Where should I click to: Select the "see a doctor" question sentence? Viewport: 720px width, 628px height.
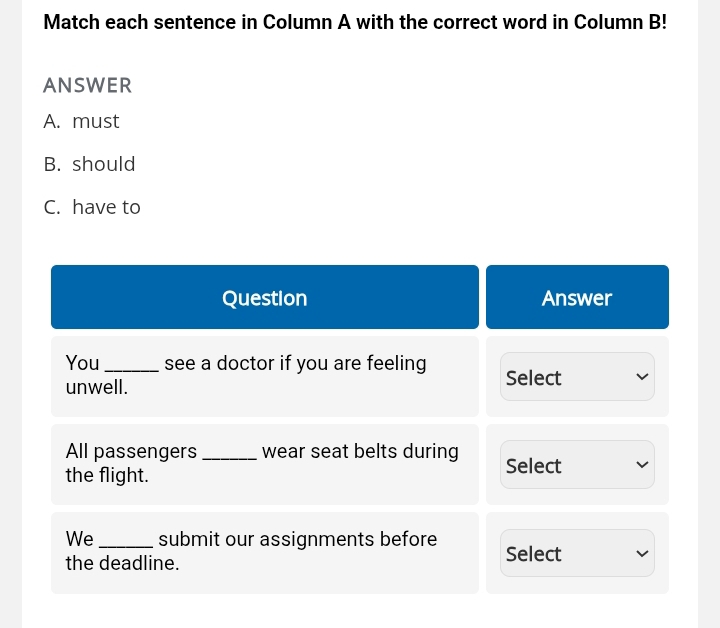(x=246, y=375)
